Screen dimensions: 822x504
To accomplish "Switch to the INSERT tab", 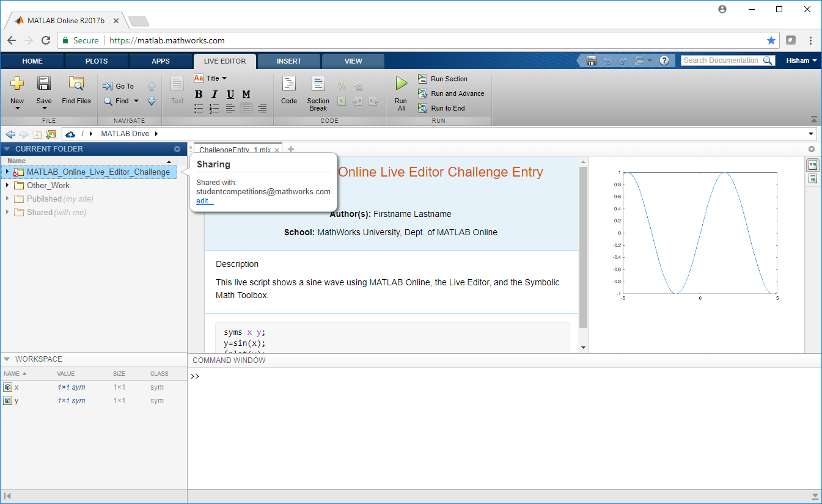I will [289, 61].
